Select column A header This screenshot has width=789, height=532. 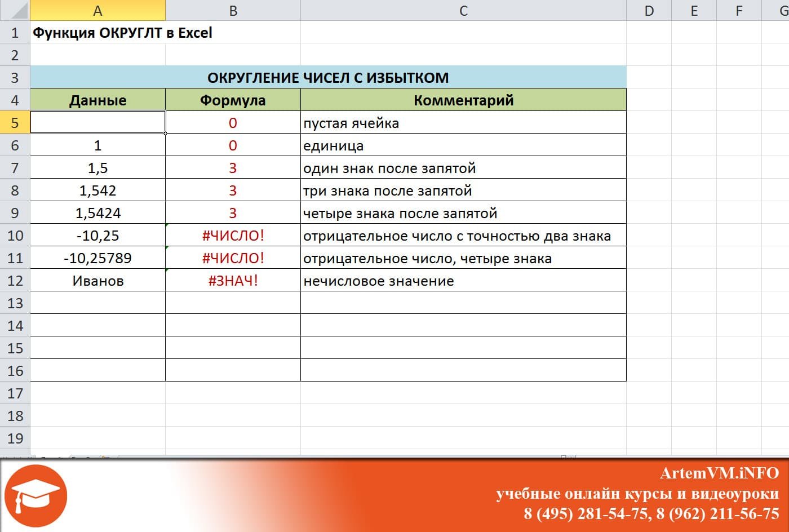point(97,10)
